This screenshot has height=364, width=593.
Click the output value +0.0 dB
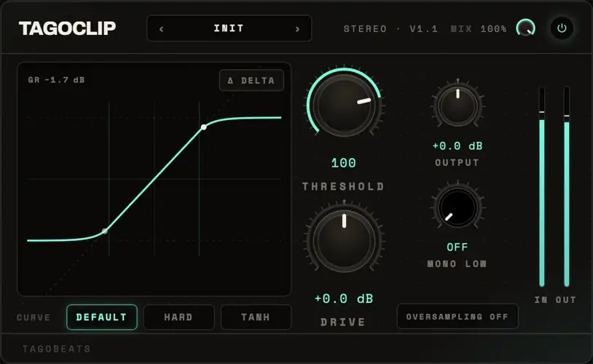pyautogui.click(x=457, y=146)
